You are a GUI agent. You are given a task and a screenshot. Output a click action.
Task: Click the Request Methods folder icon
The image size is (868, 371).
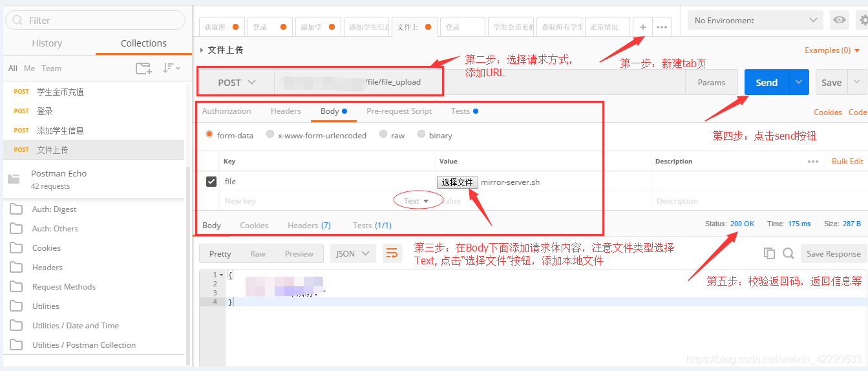tap(16, 287)
